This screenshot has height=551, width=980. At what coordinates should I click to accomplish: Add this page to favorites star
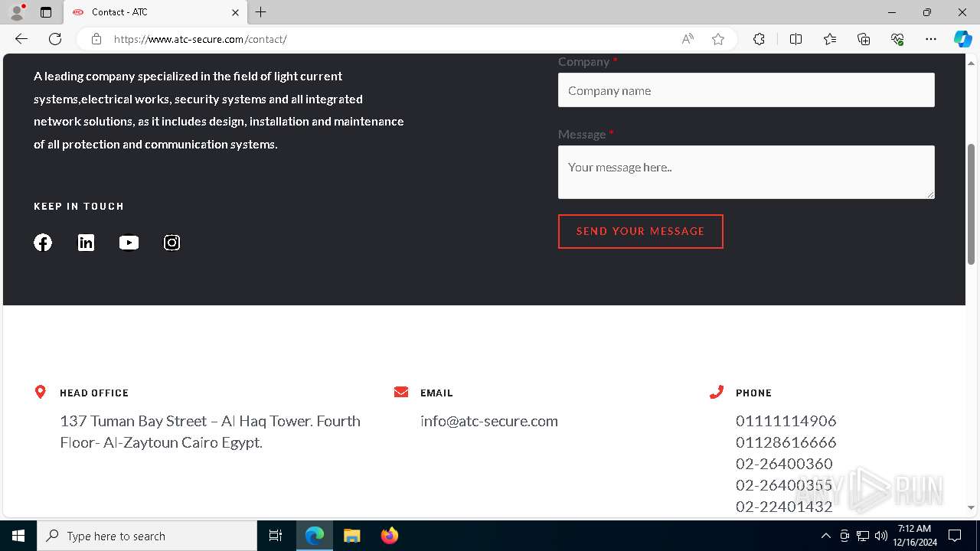click(x=718, y=39)
